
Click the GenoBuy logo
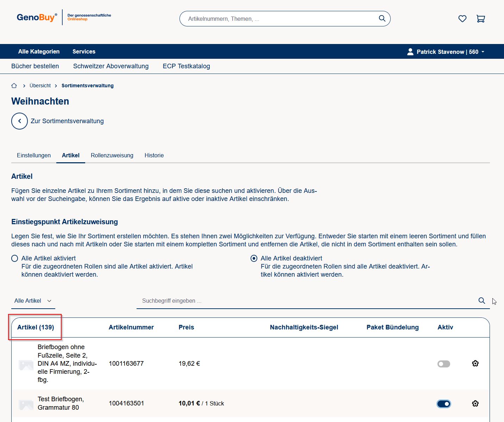[x=37, y=17]
